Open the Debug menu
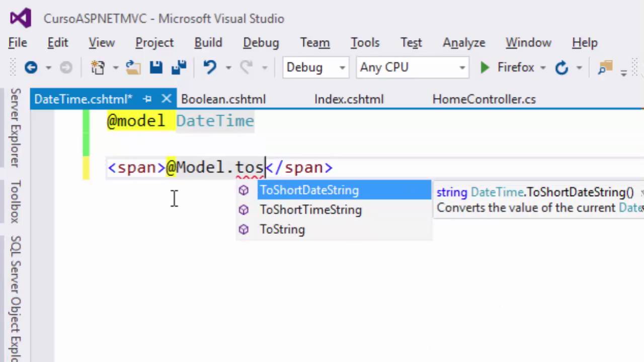The height and width of the screenshot is (362, 644). pos(261,43)
